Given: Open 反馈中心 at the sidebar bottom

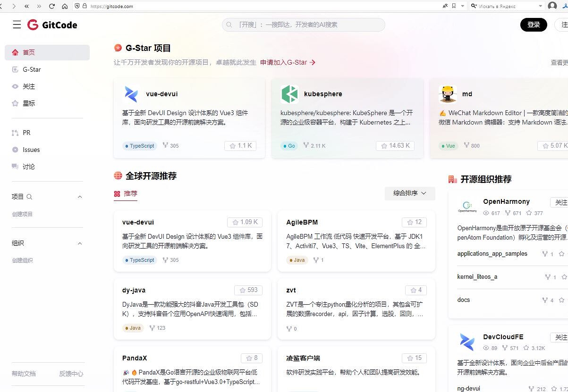Looking at the screenshot, I should [71, 374].
